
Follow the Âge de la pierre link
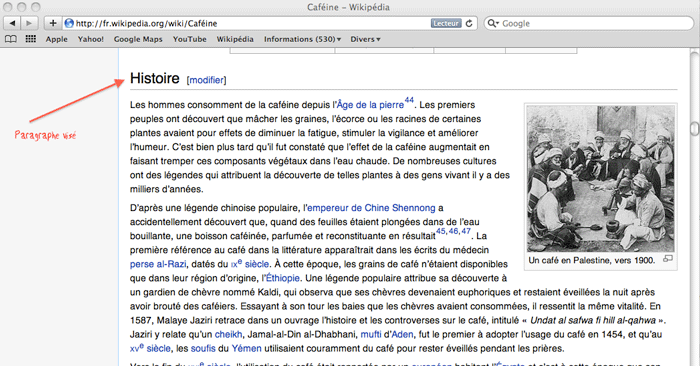point(370,105)
